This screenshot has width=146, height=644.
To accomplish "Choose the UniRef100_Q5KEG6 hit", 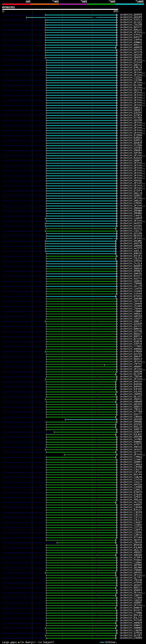I will pos(131,268).
